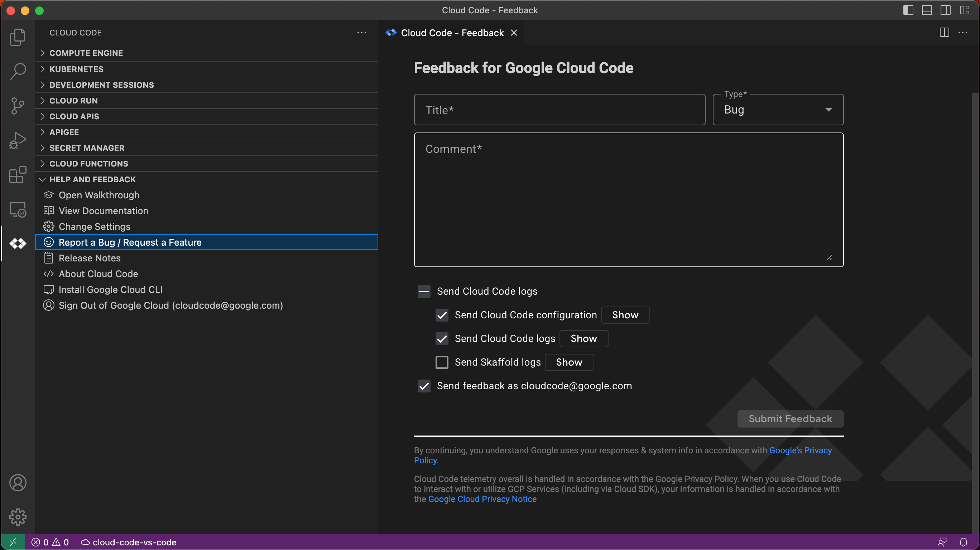Expand the Secret Manager section
This screenshot has height=550, width=980.
coord(207,148)
